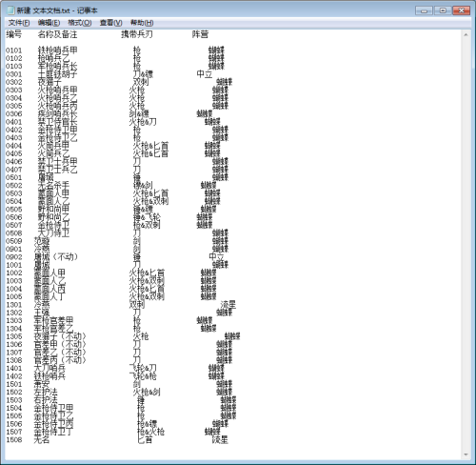
Task: Open the 文件(F) menu
Action: coord(19,23)
